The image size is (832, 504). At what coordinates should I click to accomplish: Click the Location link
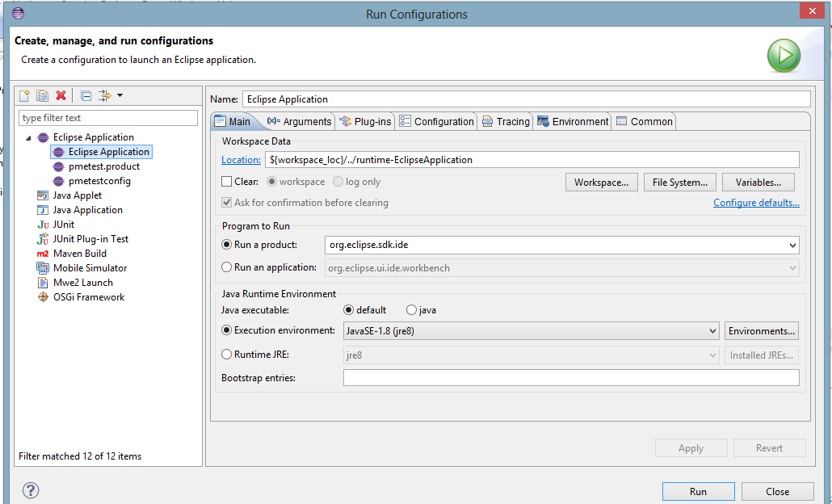[241, 160]
